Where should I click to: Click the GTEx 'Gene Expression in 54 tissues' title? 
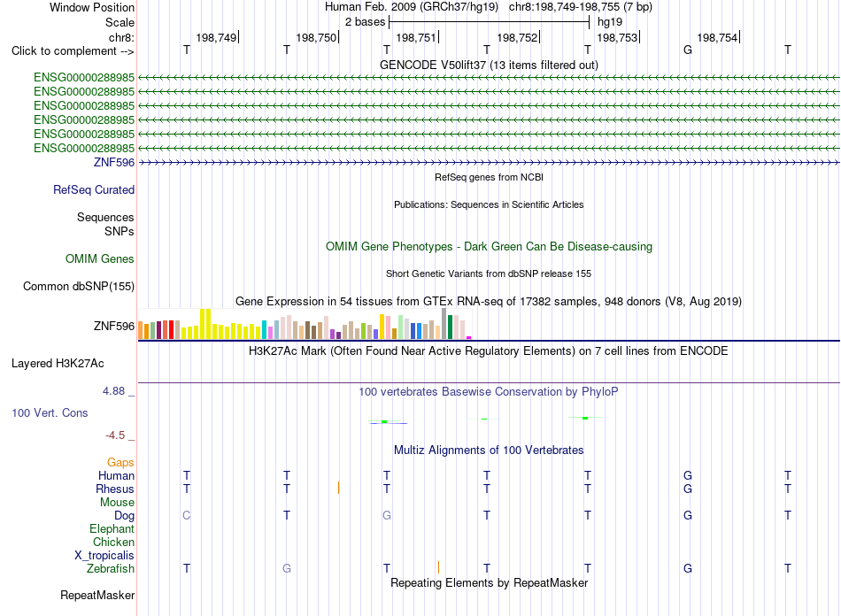(489, 301)
